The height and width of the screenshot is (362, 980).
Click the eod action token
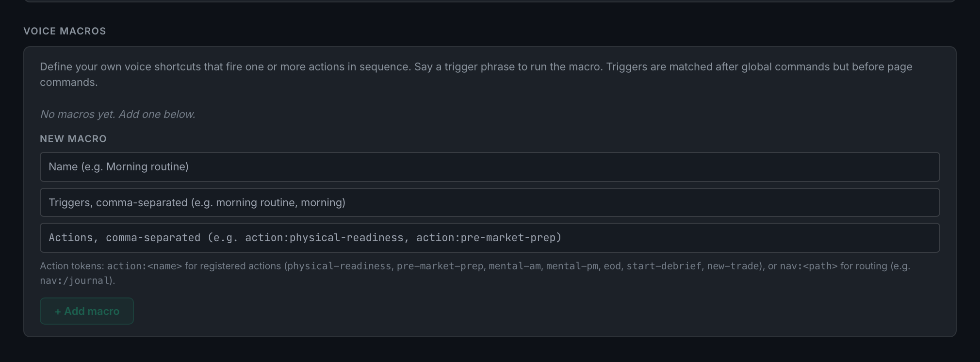612,266
